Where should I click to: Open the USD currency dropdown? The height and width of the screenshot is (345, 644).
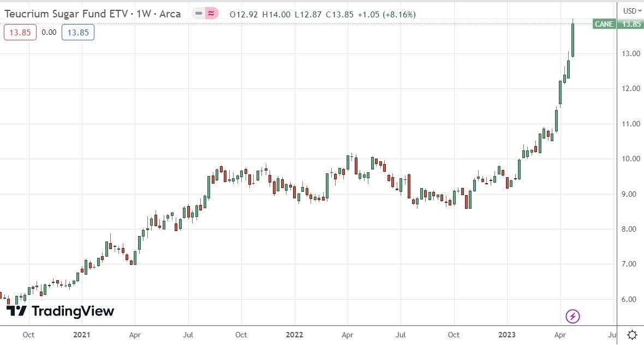tap(630, 10)
